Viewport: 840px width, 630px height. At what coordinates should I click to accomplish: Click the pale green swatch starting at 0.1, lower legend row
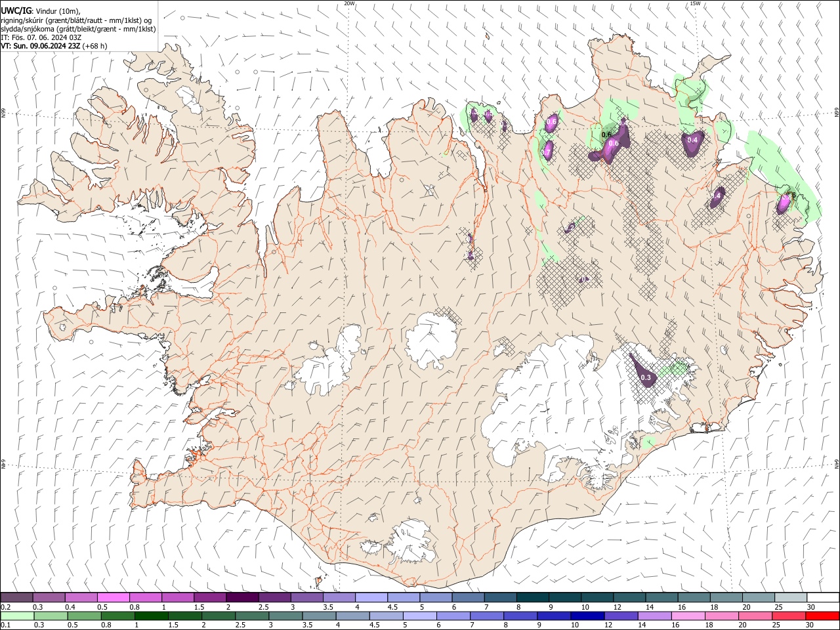[17, 616]
